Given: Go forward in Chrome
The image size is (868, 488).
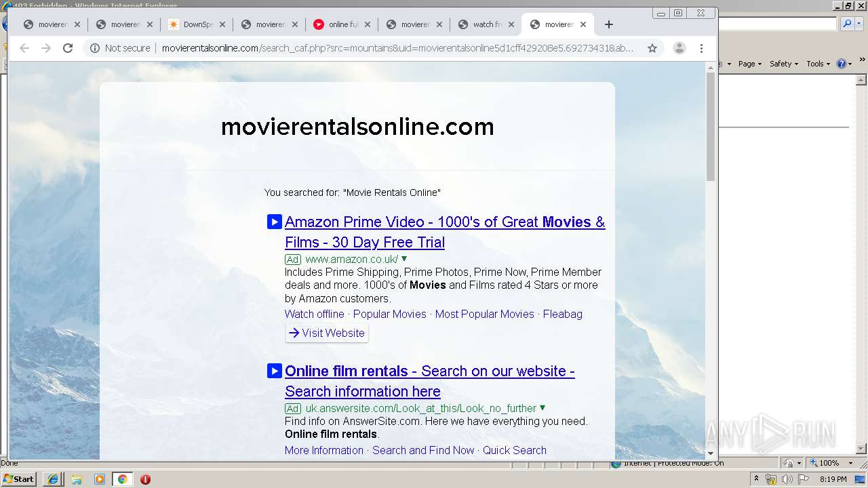Looking at the screenshot, I should click(x=46, y=48).
